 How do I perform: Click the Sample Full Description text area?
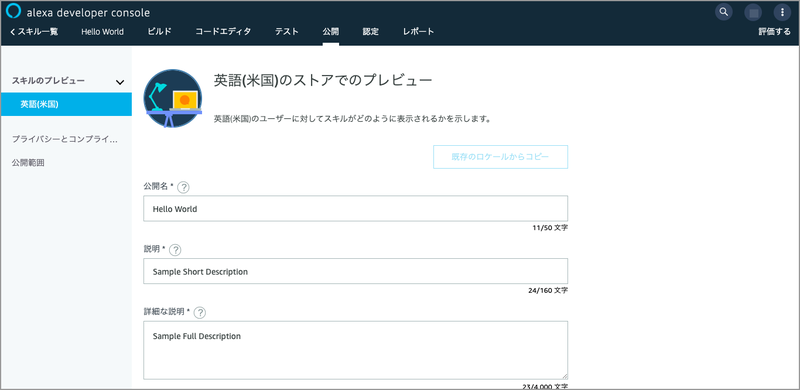point(356,350)
